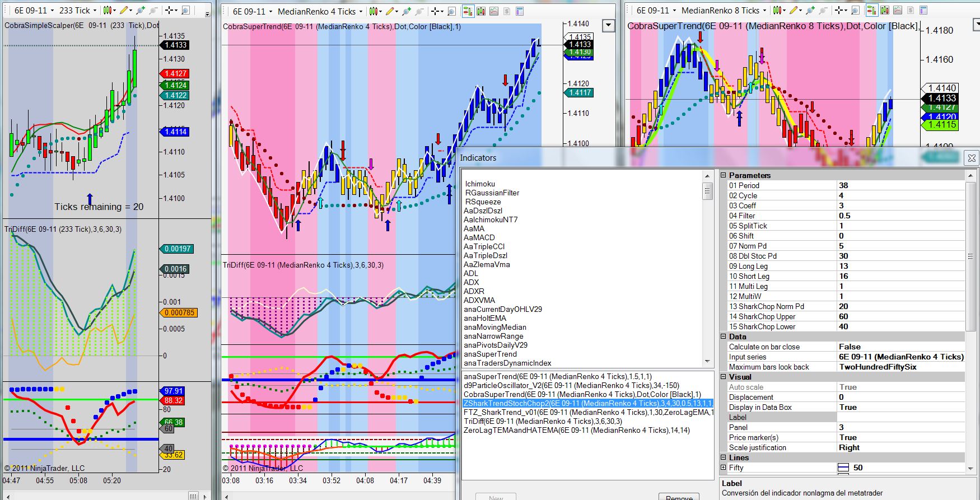Image resolution: width=980 pixels, height=500 pixels.
Task: Click Scale justification value Right
Action: [x=900, y=447]
